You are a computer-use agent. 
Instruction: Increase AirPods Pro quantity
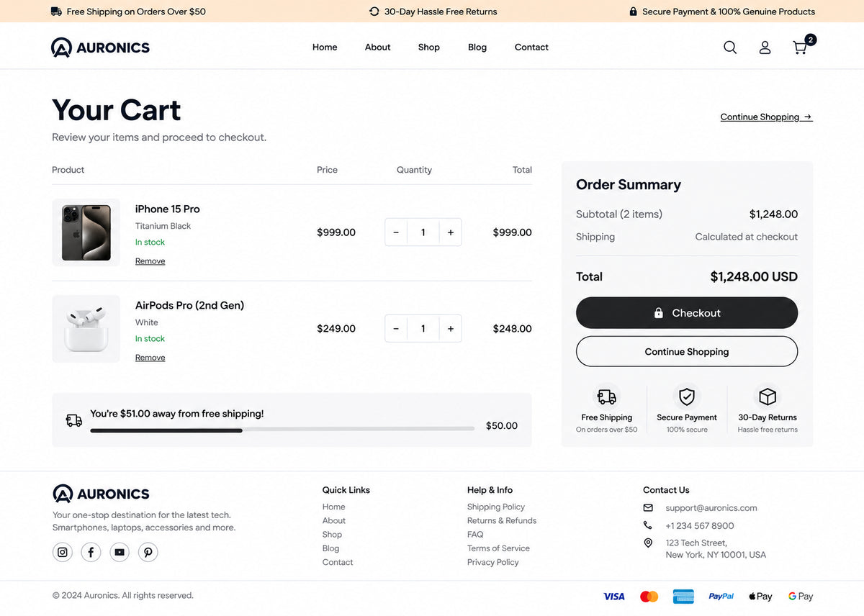click(451, 329)
